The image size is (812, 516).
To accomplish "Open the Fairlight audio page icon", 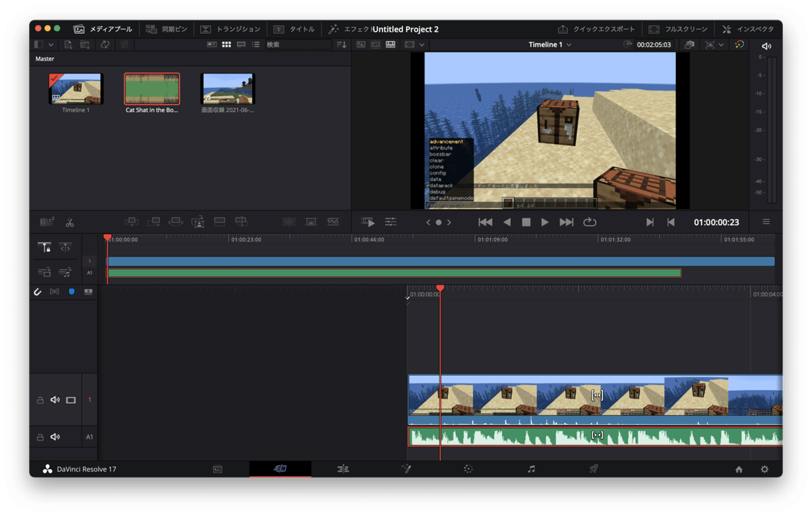I will pyautogui.click(x=531, y=469).
